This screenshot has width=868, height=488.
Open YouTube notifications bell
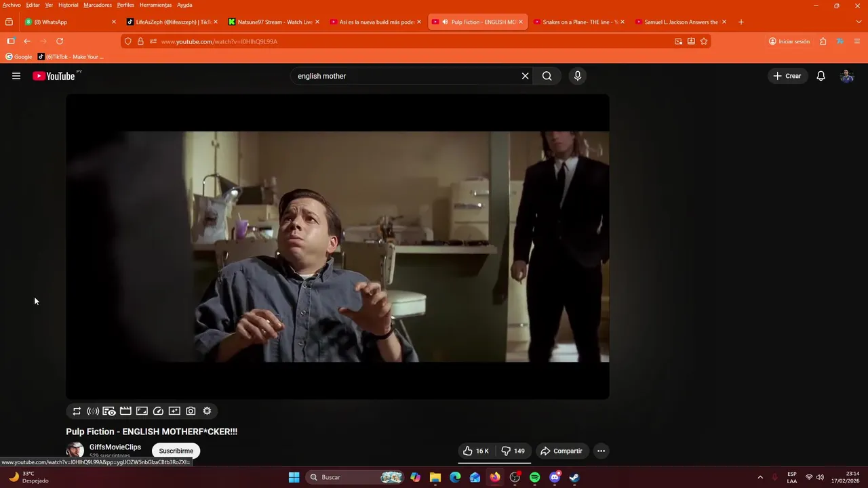pos(821,76)
